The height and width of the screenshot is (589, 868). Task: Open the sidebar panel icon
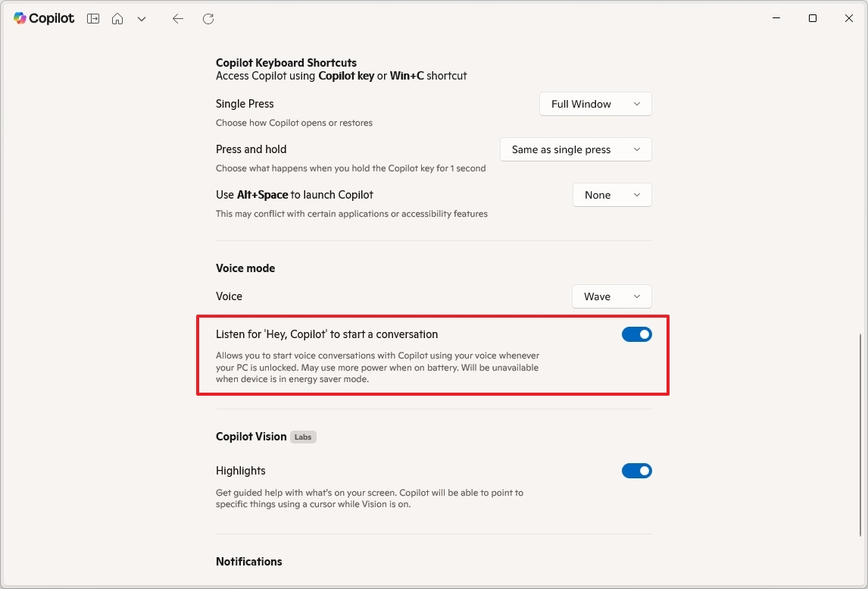click(92, 18)
